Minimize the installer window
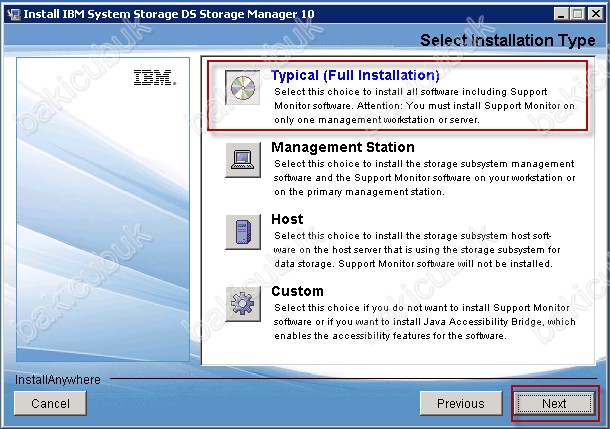This screenshot has height=429, width=610. coord(561,14)
